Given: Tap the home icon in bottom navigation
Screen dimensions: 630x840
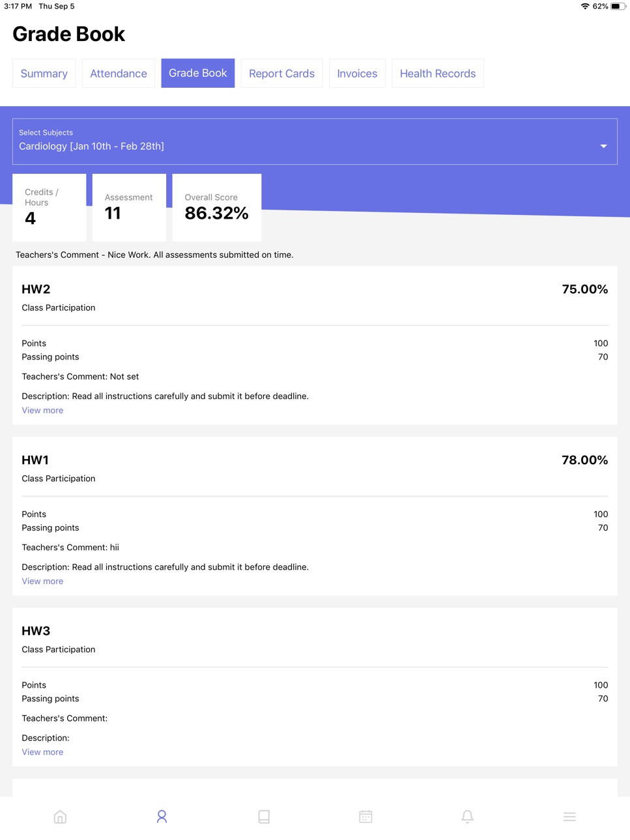Looking at the screenshot, I should (x=60, y=817).
